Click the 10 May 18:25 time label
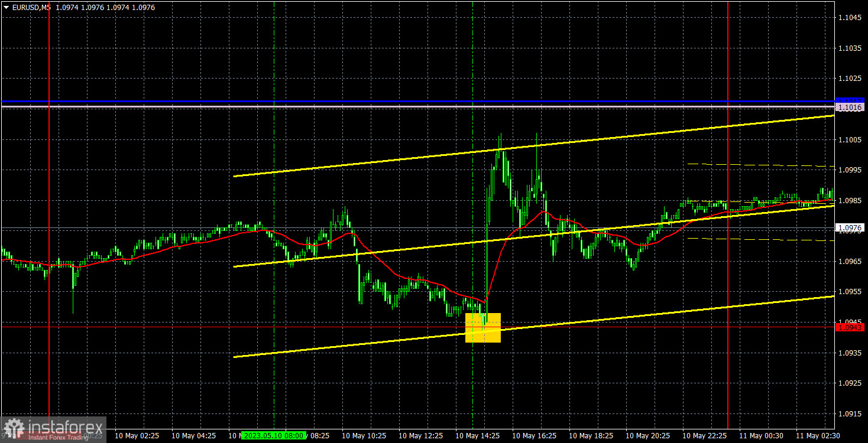868x443 pixels. point(591,435)
